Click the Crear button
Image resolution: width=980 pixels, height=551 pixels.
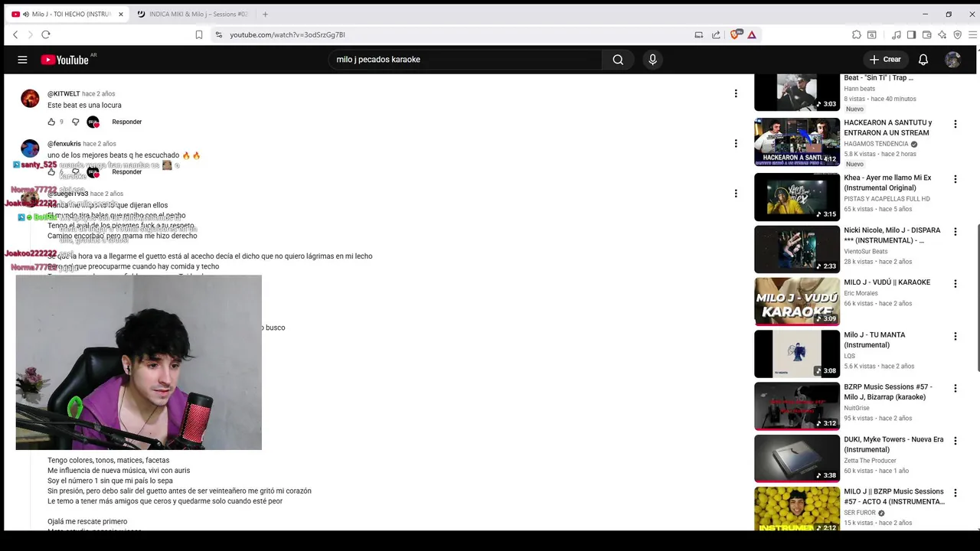885,60
